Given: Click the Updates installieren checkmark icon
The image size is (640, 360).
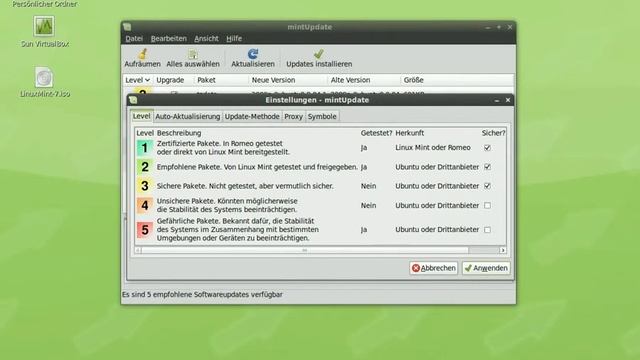Looking at the screenshot, I should click(319, 54).
